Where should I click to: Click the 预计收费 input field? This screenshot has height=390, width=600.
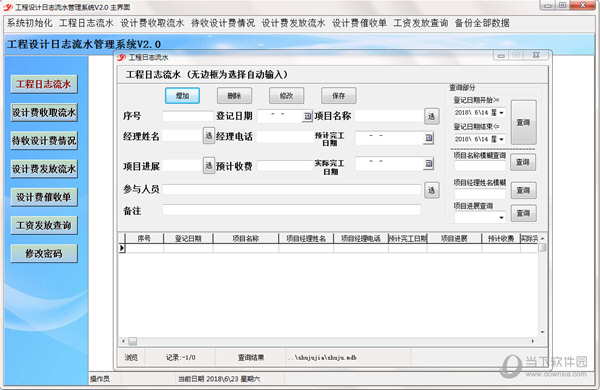coord(285,166)
